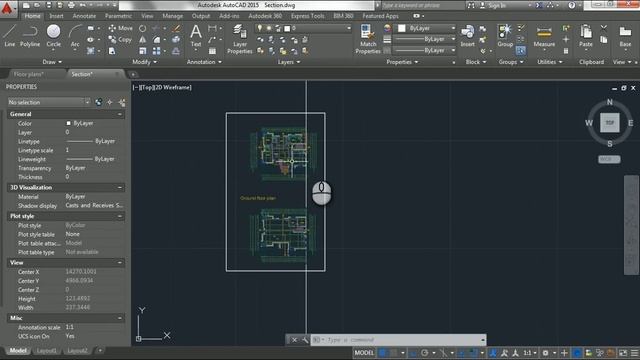Click the Array tool icon
The width and height of the screenshot is (640, 360).
point(156,51)
